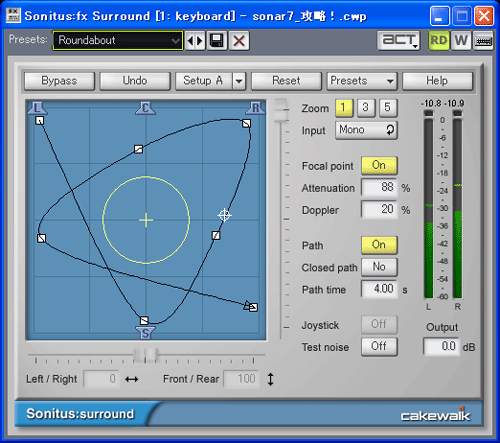
Task: Select path node near the R speaker
Action: (246, 124)
